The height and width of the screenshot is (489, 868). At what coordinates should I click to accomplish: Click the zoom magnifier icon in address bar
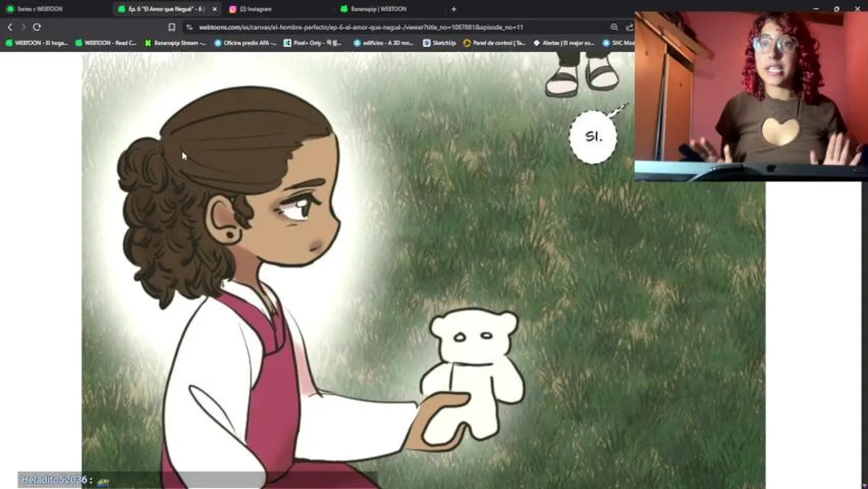(x=614, y=27)
